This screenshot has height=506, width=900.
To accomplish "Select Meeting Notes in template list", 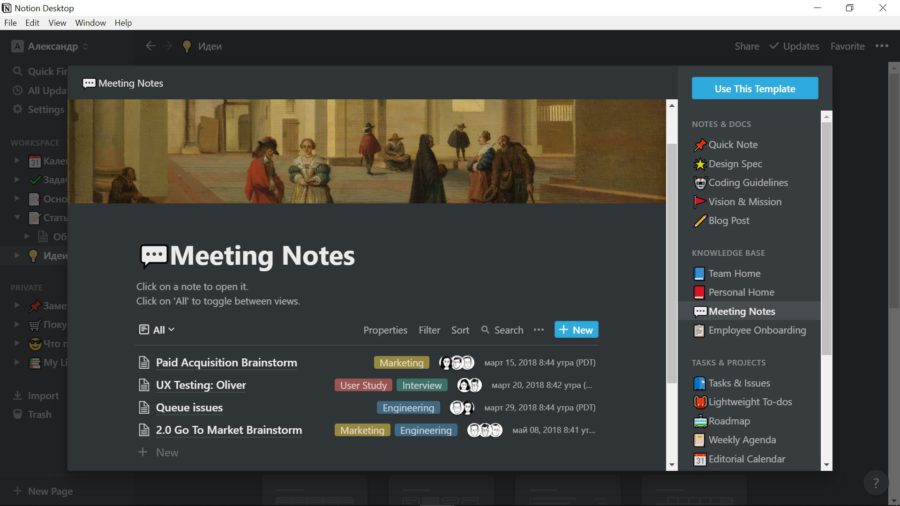I will pos(749,311).
